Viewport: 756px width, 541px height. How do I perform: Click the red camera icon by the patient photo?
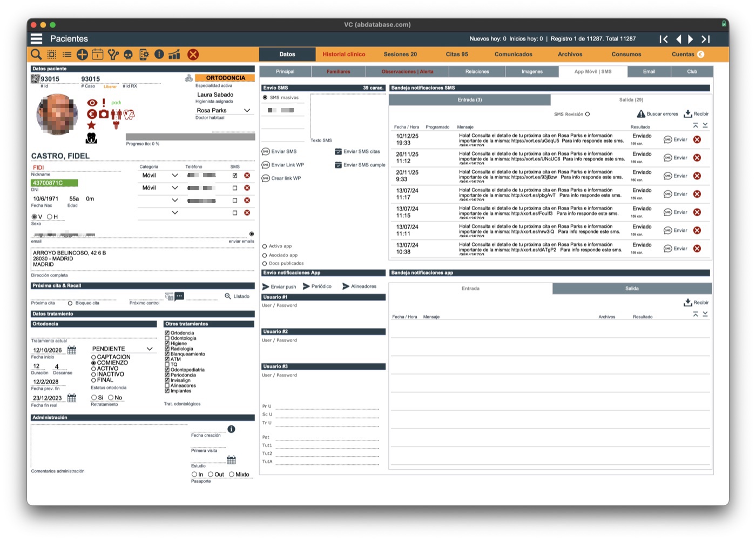point(104,114)
